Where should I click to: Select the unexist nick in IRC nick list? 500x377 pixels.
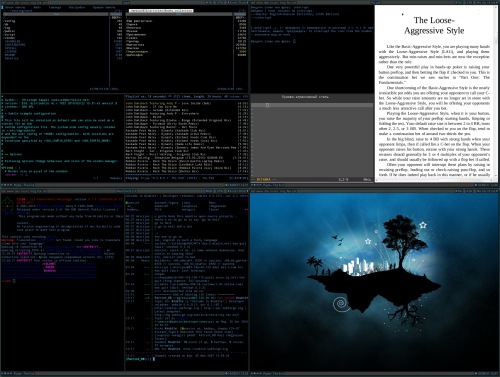(133, 203)
